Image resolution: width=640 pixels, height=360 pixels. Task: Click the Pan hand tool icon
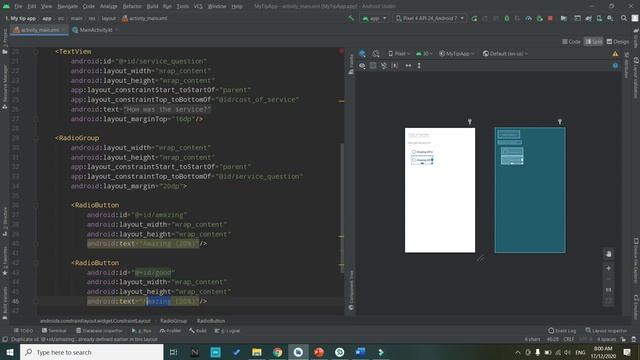point(609,254)
